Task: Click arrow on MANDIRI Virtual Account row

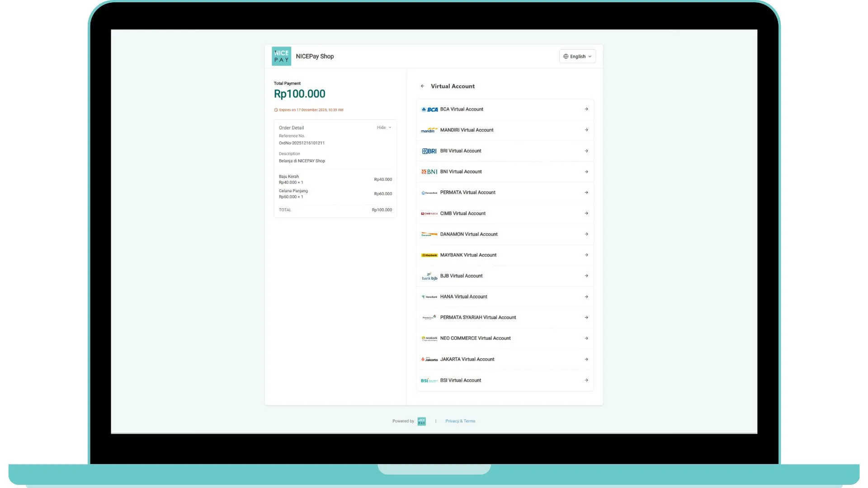Action: pos(586,130)
